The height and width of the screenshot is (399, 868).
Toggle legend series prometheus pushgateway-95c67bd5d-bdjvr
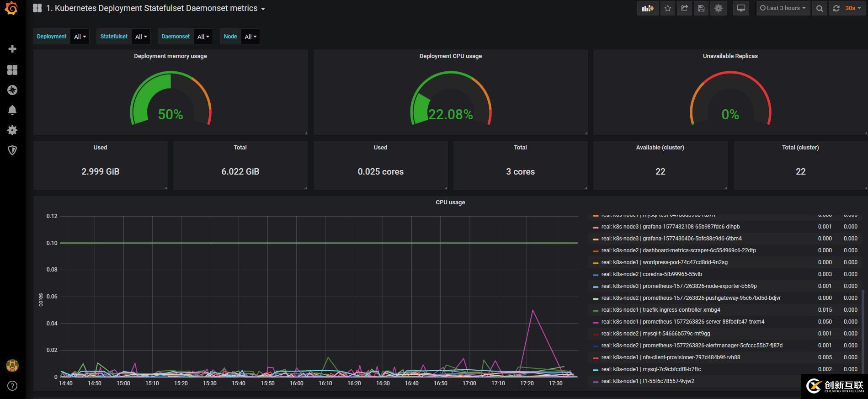point(691,298)
